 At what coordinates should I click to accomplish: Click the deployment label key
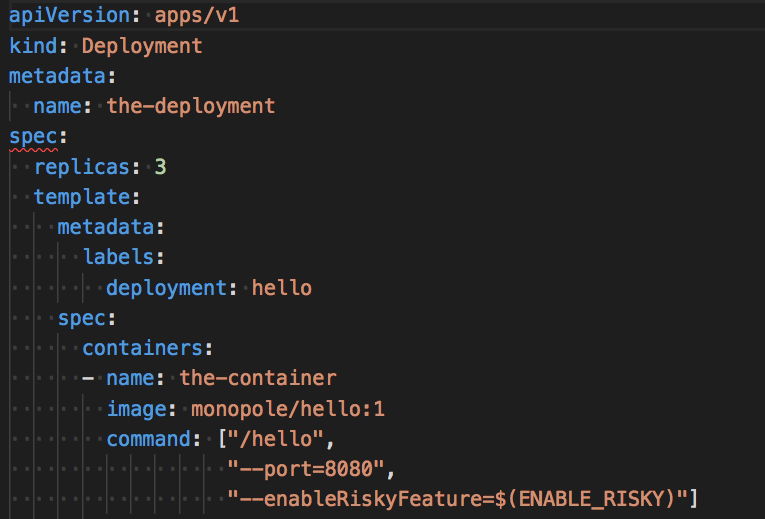point(166,288)
